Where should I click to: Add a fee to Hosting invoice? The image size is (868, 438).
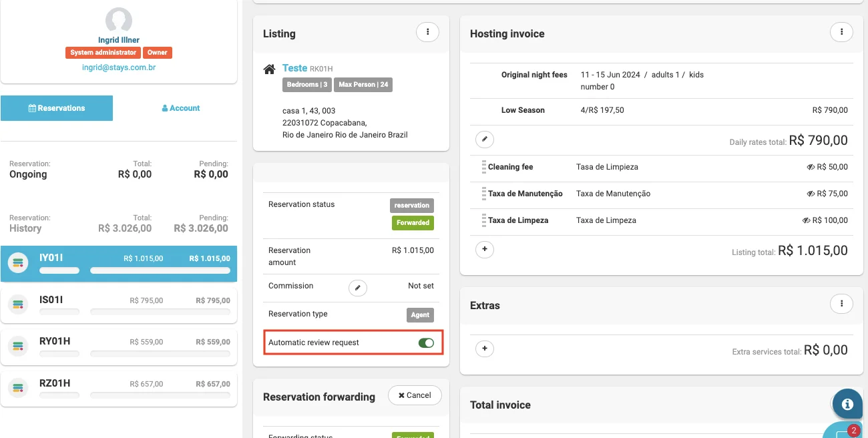[x=485, y=249]
